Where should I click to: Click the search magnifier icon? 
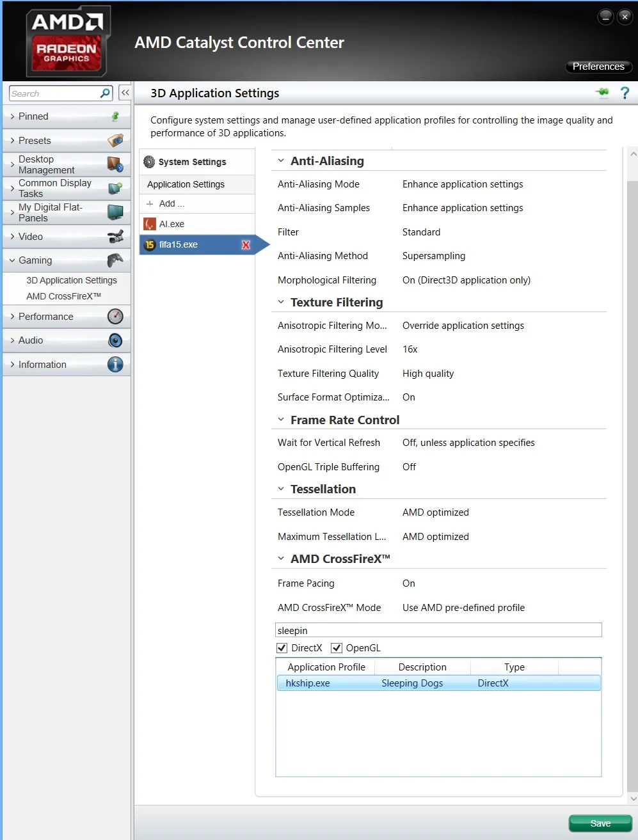[106, 93]
